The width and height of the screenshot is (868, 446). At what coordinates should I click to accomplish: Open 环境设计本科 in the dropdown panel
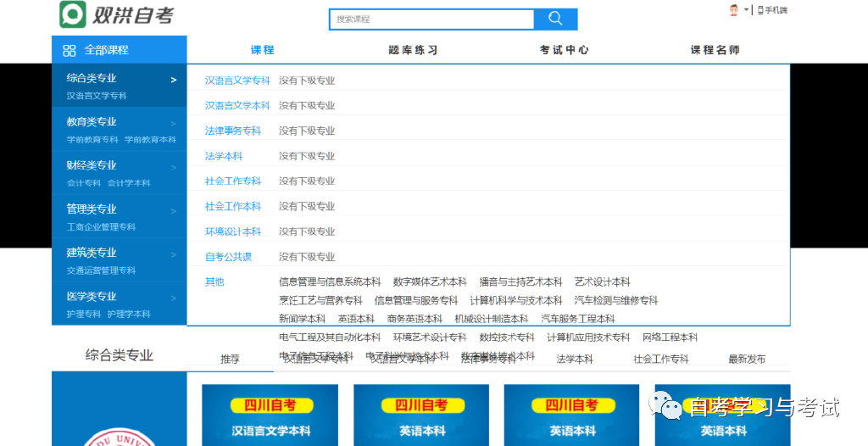click(233, 231)
